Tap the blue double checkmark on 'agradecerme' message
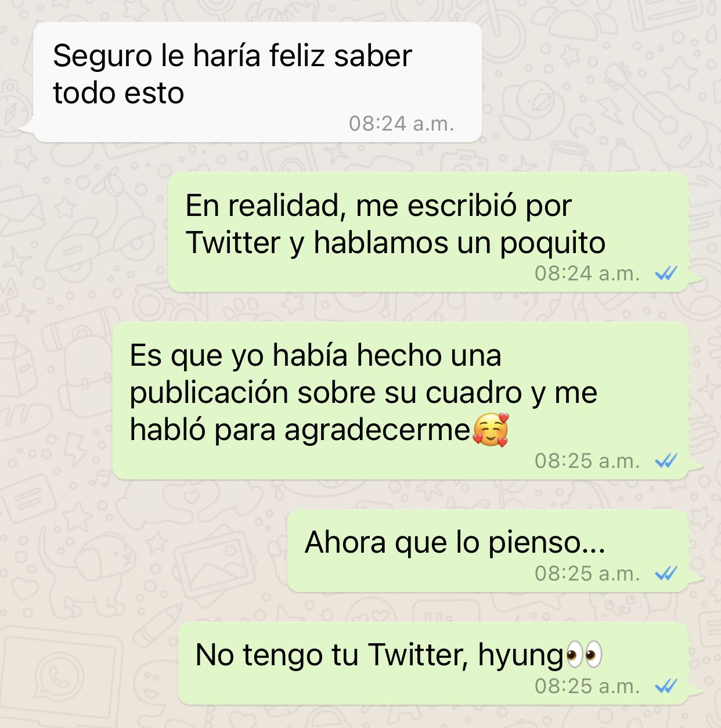 (666, 461)
